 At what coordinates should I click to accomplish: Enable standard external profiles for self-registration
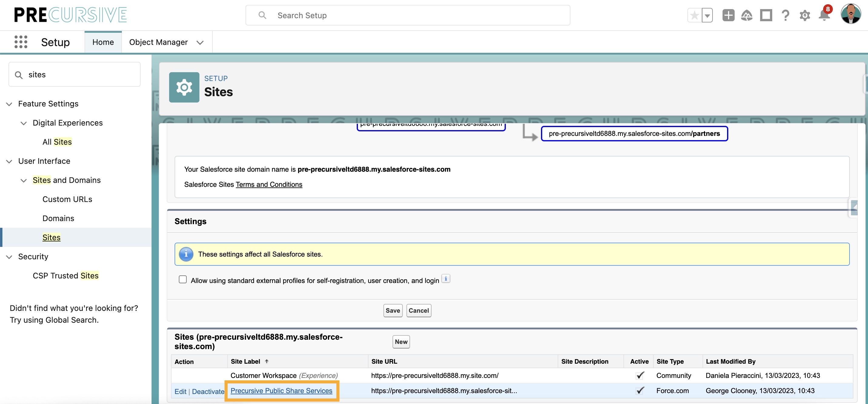(x=183, y=279)
